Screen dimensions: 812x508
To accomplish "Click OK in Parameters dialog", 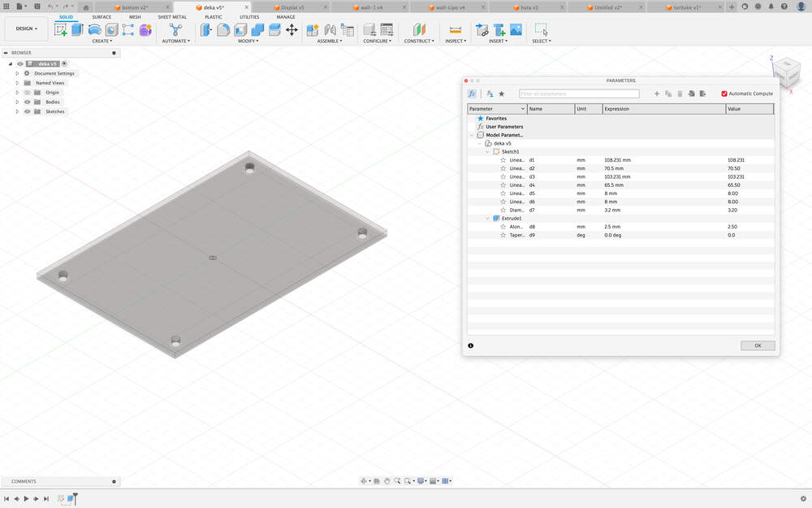I will tap(758, 345).
